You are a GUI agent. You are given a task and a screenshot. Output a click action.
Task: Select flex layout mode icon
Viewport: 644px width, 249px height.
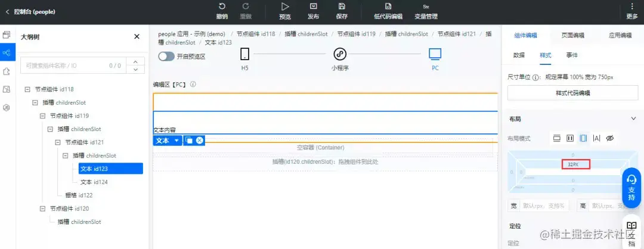[x=583, y=138]
